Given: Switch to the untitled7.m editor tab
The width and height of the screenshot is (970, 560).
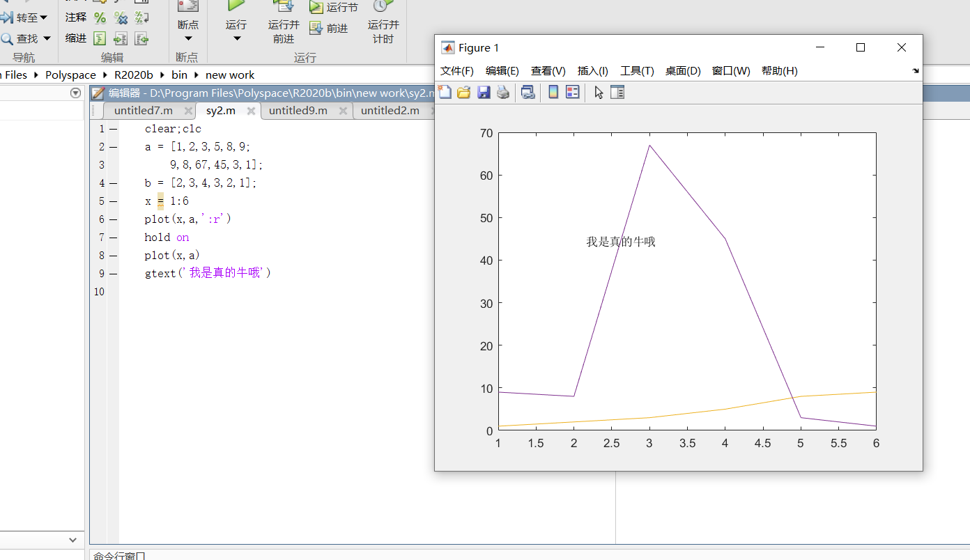Looking at the screenshot, I should [144, 111].
